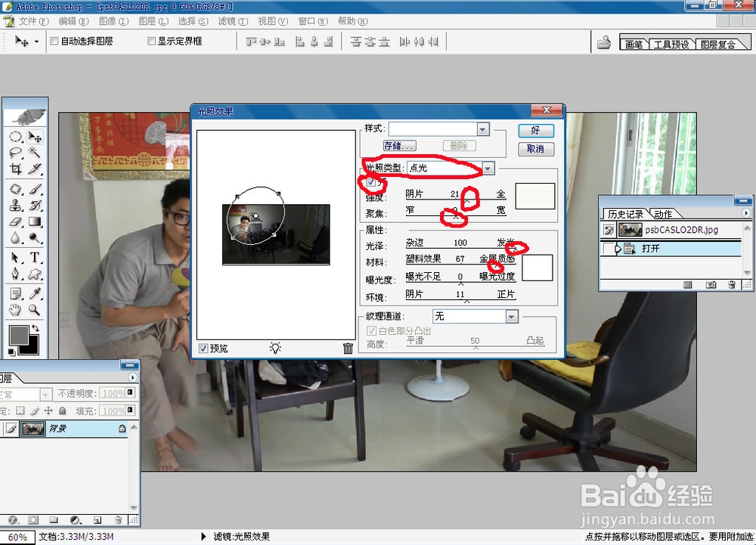Viewport: 756px width, 545px height.
Task: Open the Layers panel flyout menu arrow
Action: pos(132,377)
